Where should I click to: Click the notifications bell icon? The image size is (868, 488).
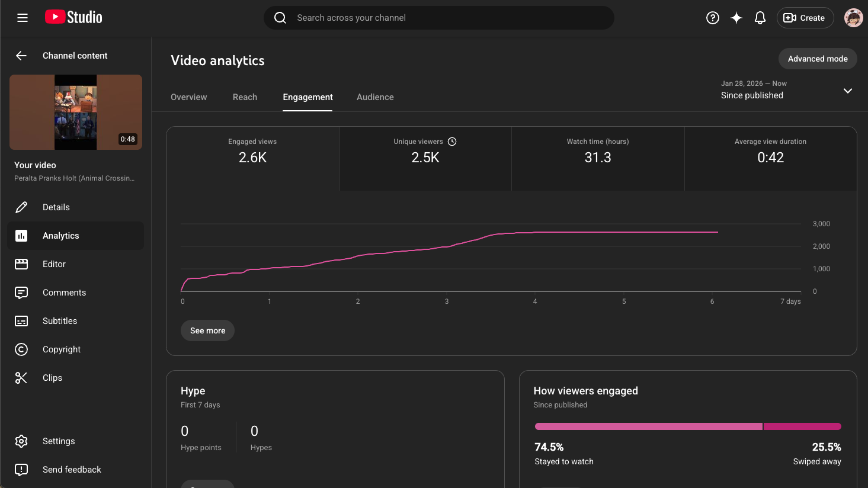pos(760,18)
